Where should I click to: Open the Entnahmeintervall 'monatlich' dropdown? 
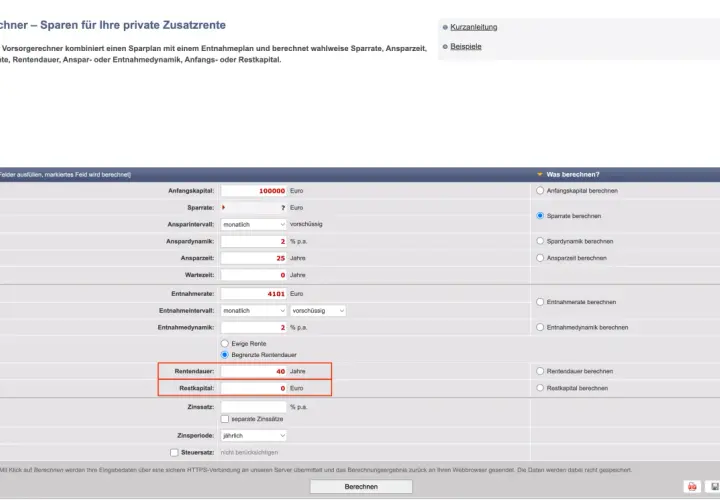(253, 311)
